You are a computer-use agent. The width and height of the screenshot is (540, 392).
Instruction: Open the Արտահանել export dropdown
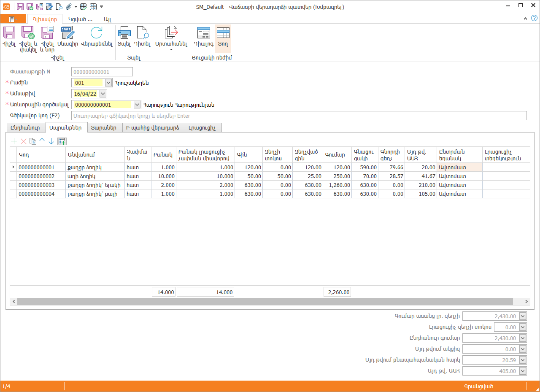(171, 39)
